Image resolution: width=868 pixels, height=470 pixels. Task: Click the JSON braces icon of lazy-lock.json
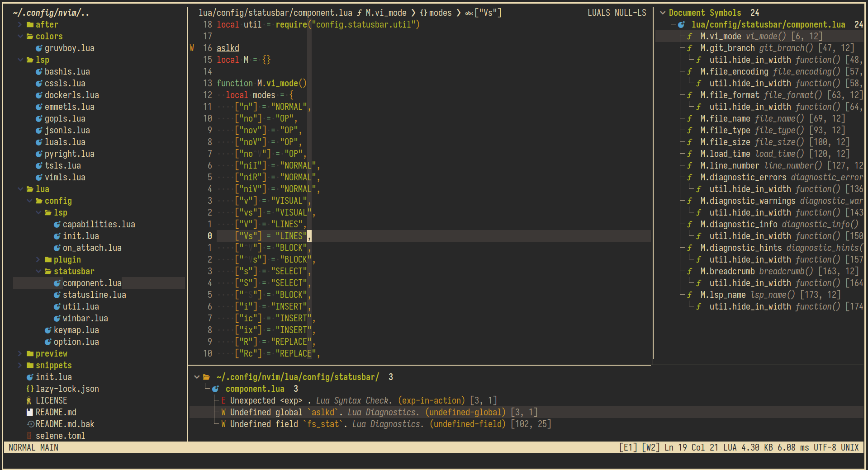pyautogui.click(x=30, y=389)
